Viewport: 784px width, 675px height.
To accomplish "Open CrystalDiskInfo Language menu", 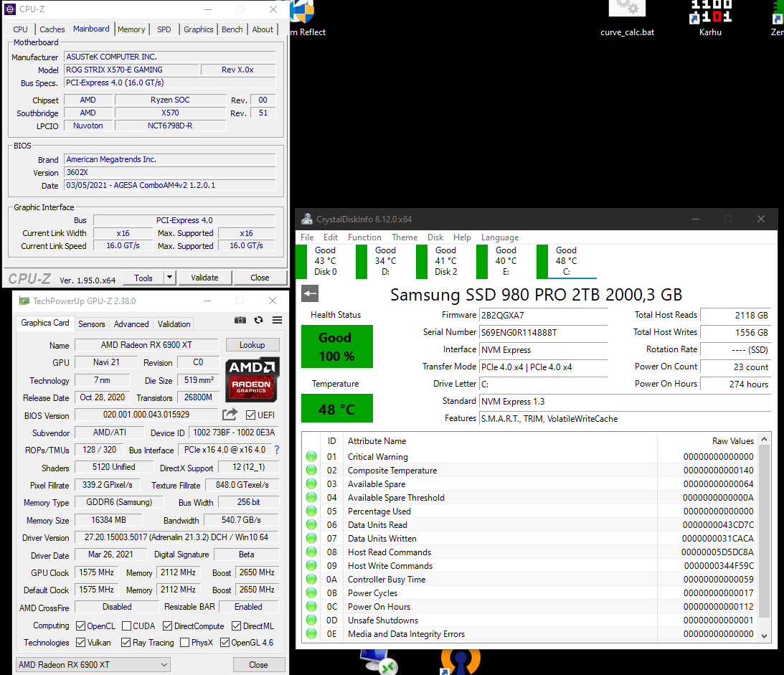I will [500, 237].
